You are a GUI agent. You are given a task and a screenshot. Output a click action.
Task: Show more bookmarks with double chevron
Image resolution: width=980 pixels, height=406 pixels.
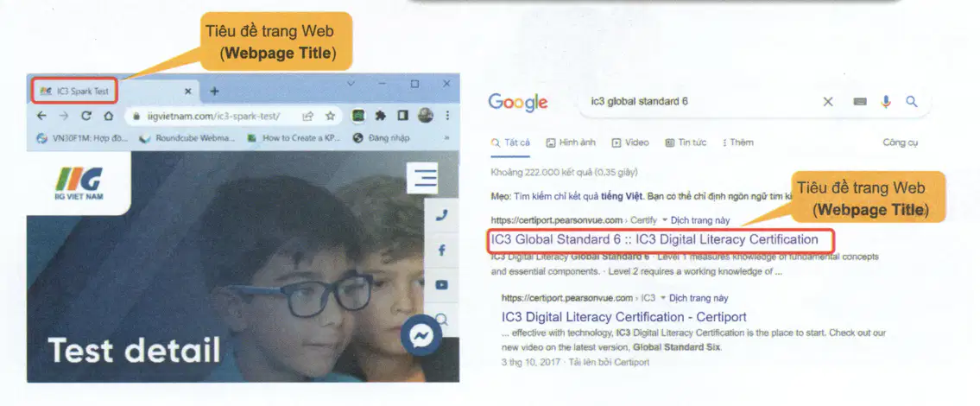[446, 138]
